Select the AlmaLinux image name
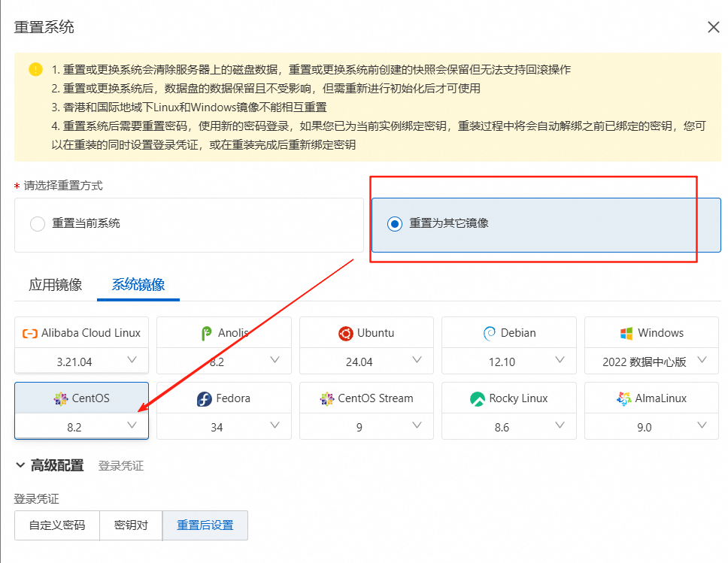 [x=660, y=398]
